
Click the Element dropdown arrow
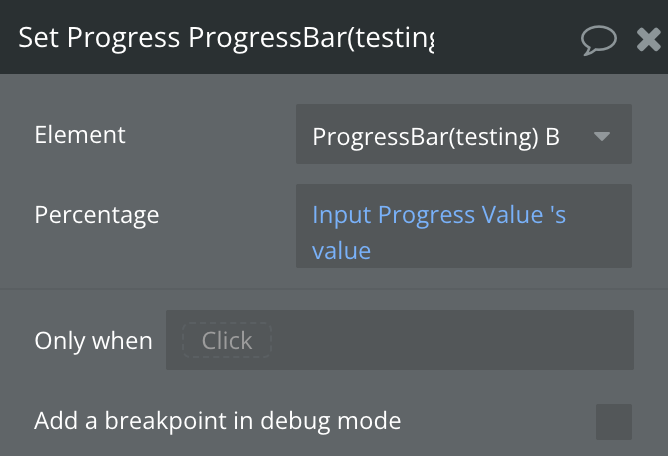[602, 136]
